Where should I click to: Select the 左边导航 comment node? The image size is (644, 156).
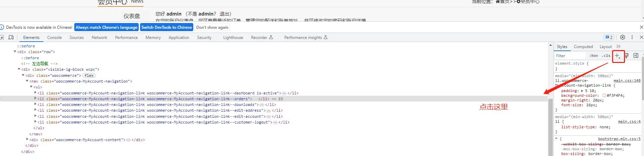[39, 64]
